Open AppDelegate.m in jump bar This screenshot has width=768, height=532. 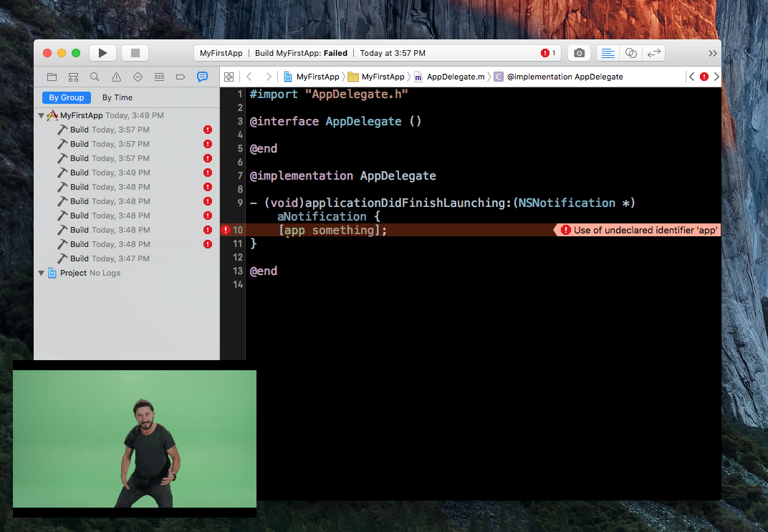click(x=450, y=77)
